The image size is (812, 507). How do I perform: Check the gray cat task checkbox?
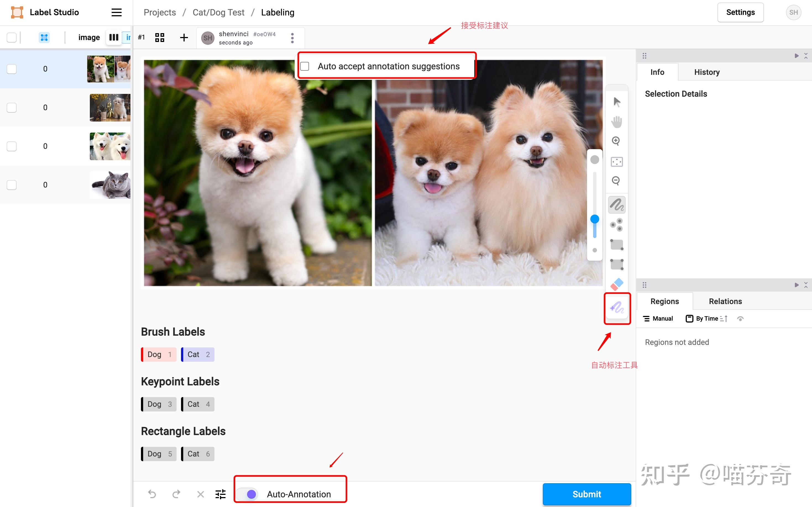[x=12, y=185]
